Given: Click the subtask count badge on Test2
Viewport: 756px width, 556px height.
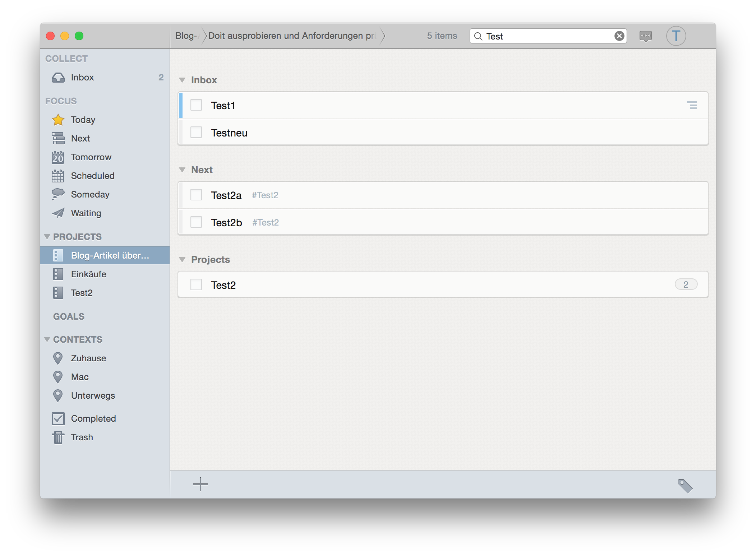Looking at the screenshot, I should [686, 284].
